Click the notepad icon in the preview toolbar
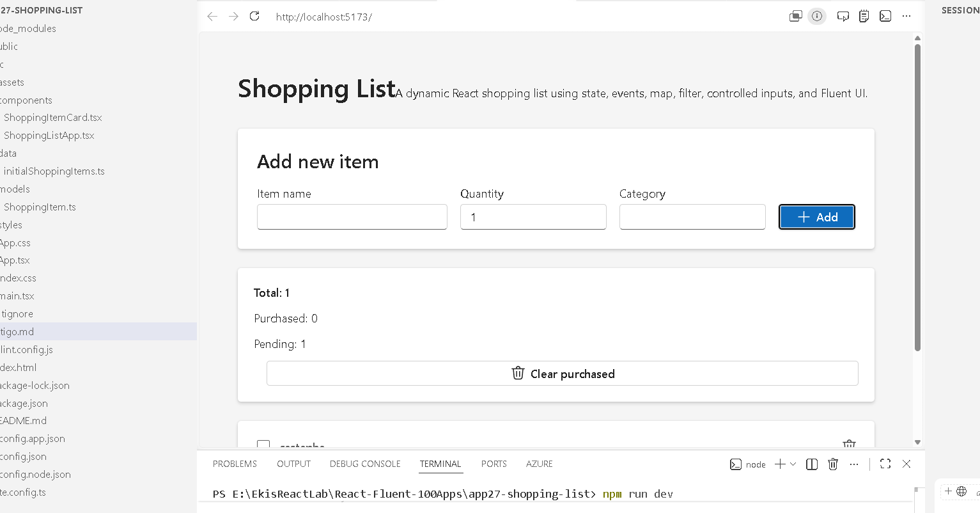980x513 pixels. pyautogui.click(x=864, y=17)
